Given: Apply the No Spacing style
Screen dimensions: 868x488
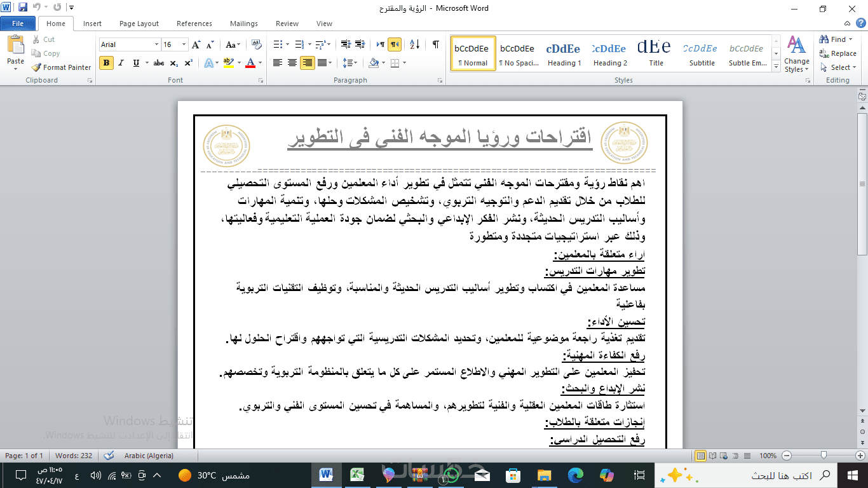Looking at the screenshot, I should (519, 53).
